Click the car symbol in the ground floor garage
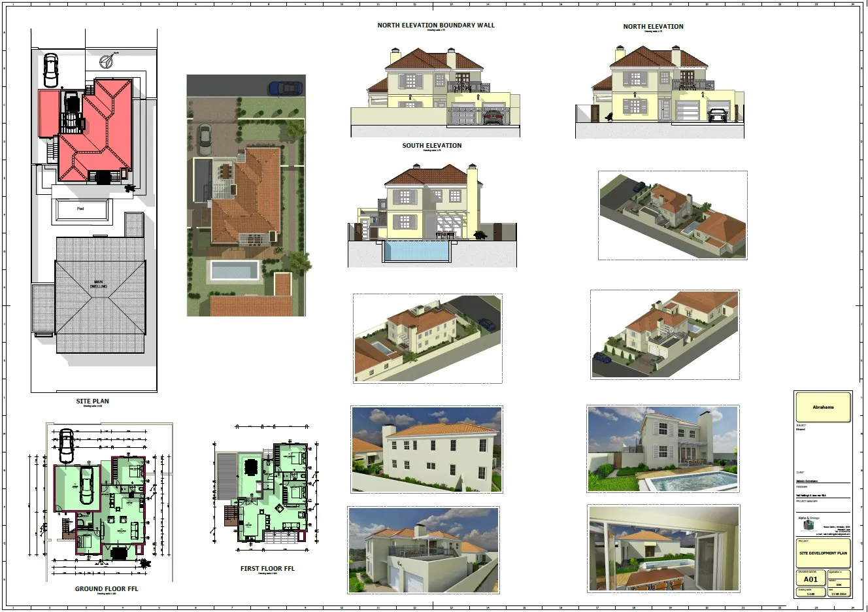868x612 pixels. (86, 484)
